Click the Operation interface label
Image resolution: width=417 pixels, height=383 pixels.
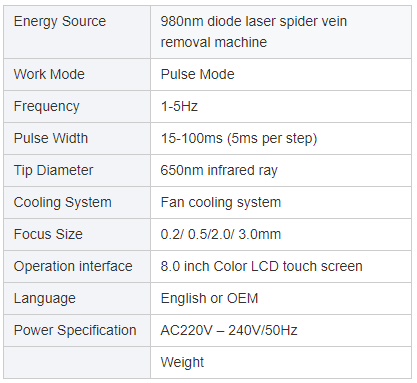tap(73, 266)
